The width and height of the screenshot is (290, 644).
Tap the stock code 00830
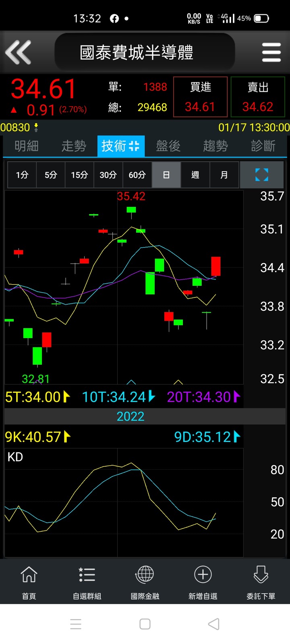pyautogui.click(x=15, y=128)
